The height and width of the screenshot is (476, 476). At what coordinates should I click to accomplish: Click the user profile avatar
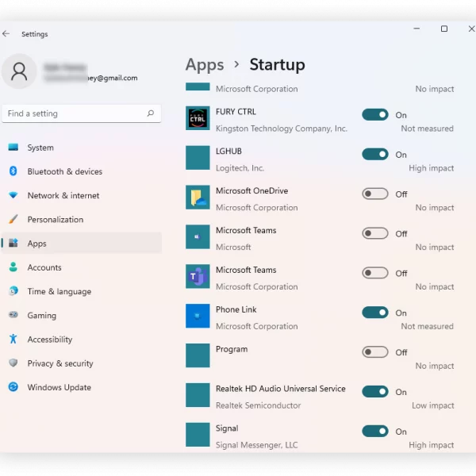point(19,71)
